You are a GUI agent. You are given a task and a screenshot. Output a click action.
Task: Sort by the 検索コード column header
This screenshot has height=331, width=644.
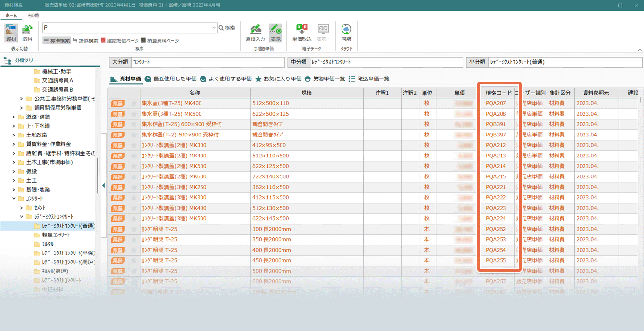(x=499, y=93)
